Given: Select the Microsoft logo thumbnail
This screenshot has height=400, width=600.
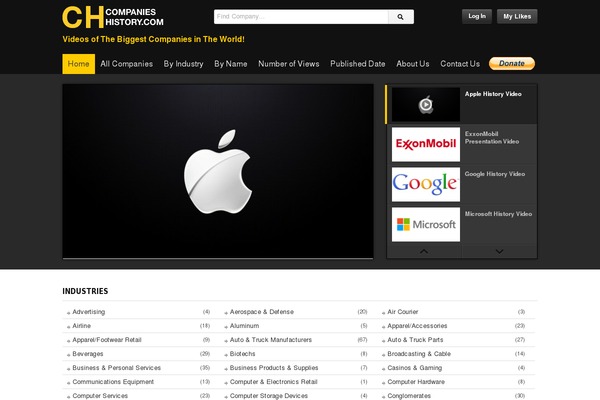Looking at the screenshot, I should point(426,224).
